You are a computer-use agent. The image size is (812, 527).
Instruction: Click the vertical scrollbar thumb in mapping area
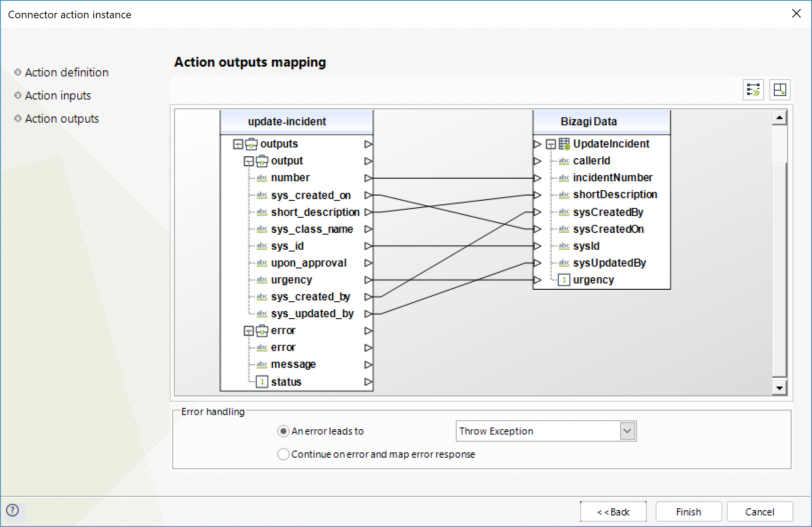[780, 270]
